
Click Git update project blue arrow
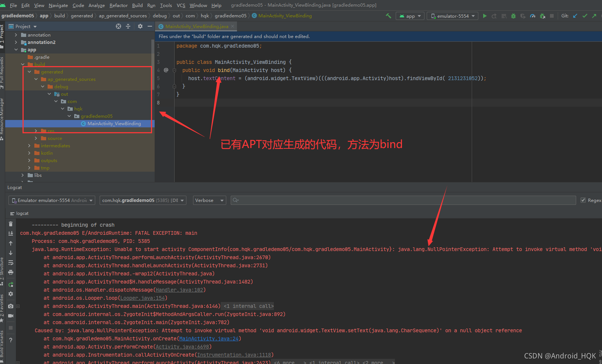click(x=575, y=16)
